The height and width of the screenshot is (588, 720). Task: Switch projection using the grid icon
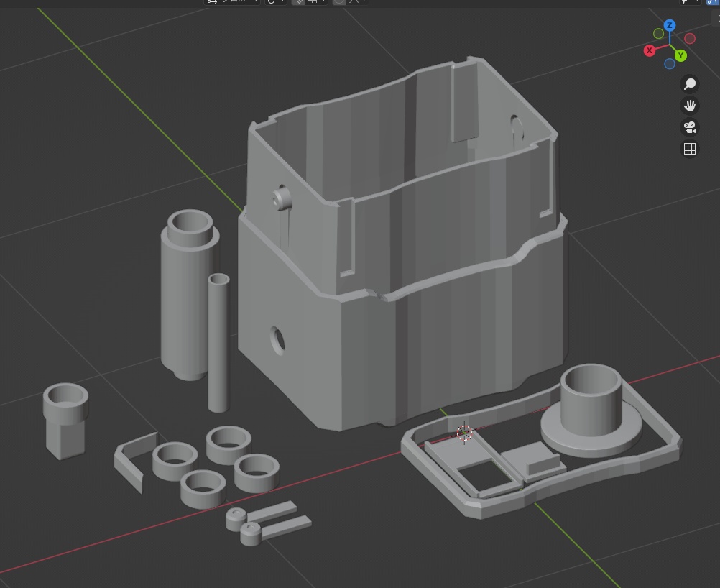pos(689,149)
